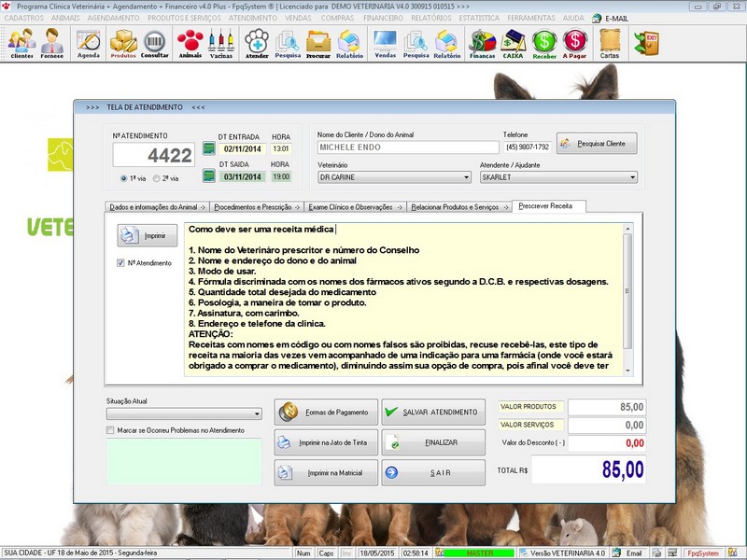Switch to Exame Clínico e Observações tab

point(356,207)
